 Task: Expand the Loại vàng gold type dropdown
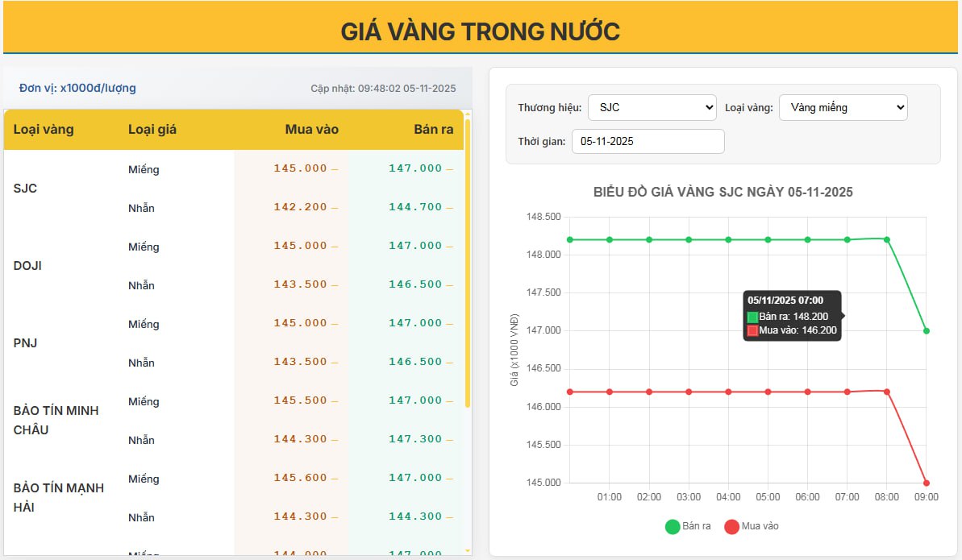843,107
